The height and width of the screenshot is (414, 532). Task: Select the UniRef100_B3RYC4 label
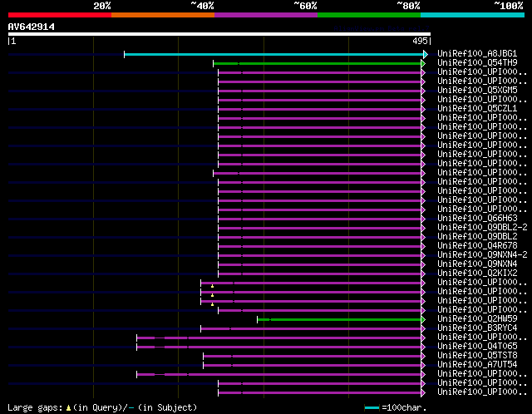(477, 328)
